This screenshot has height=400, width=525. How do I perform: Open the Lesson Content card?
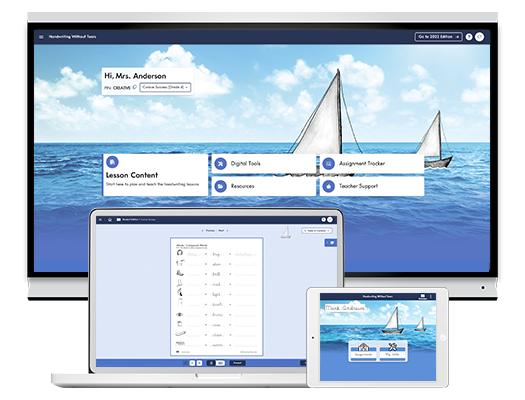[155, 174]
